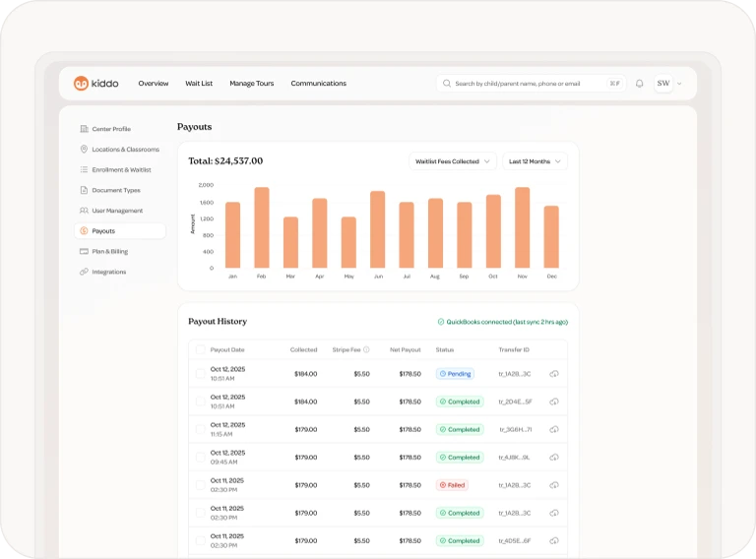The image size is (756, 559).
Task: Sort by Payout Date column header
Action: tap(227, 349)
